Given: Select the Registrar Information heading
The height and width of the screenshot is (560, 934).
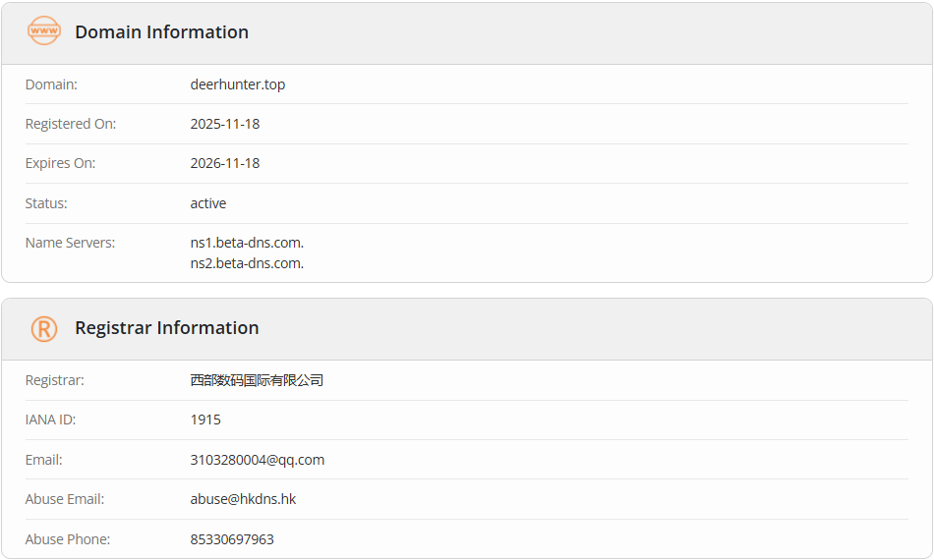Looking at the screenshot, I should point(166,328).
